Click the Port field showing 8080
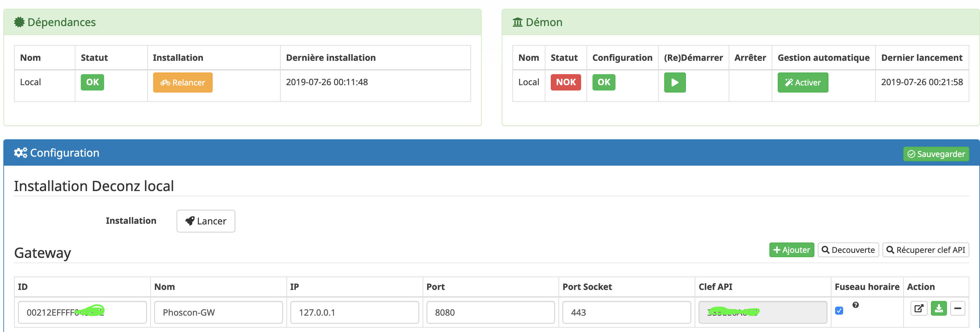The height and width of the screenshot is (332, 980). pos(490,312)
